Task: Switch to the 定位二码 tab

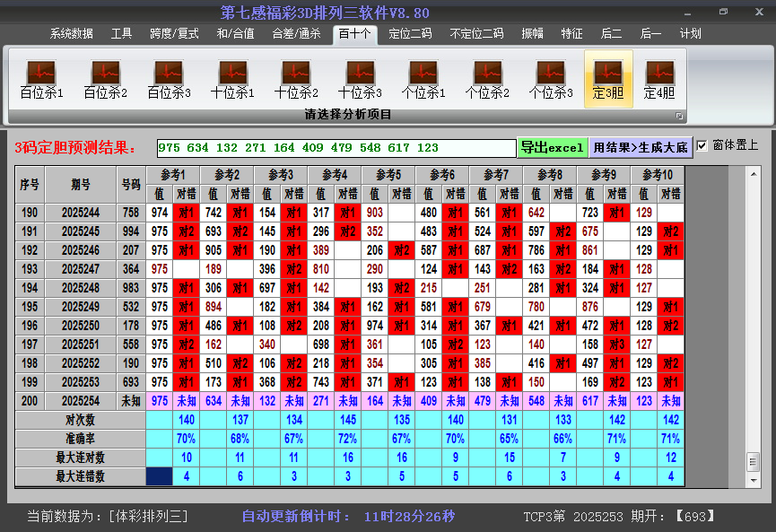Action: [410, 34]
